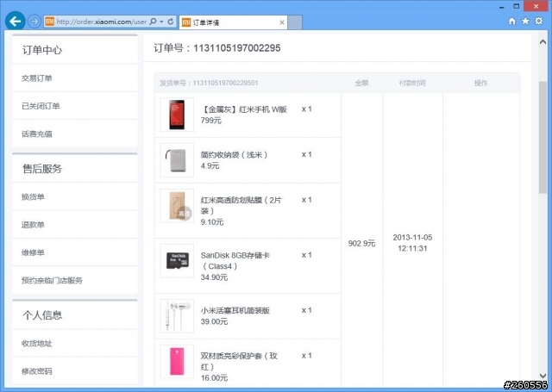This screenshot has height=392, width=552.
Task: Click order number 1131105197002295
Action: pos(236,47)
